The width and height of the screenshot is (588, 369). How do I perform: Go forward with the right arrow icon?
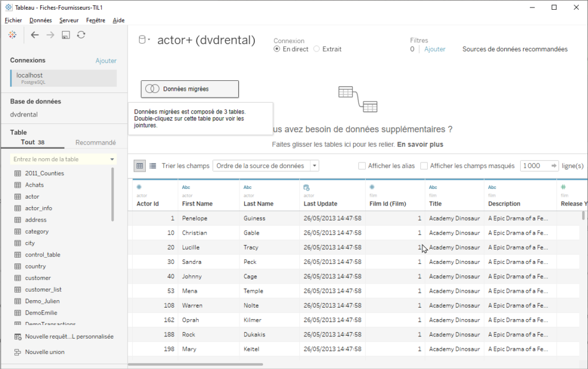coord(51,35)
